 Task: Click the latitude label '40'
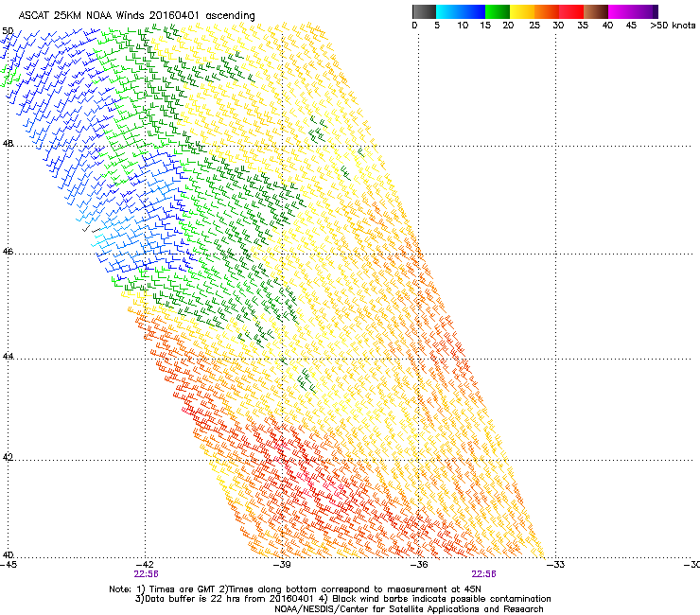click(x=8, y=554)
